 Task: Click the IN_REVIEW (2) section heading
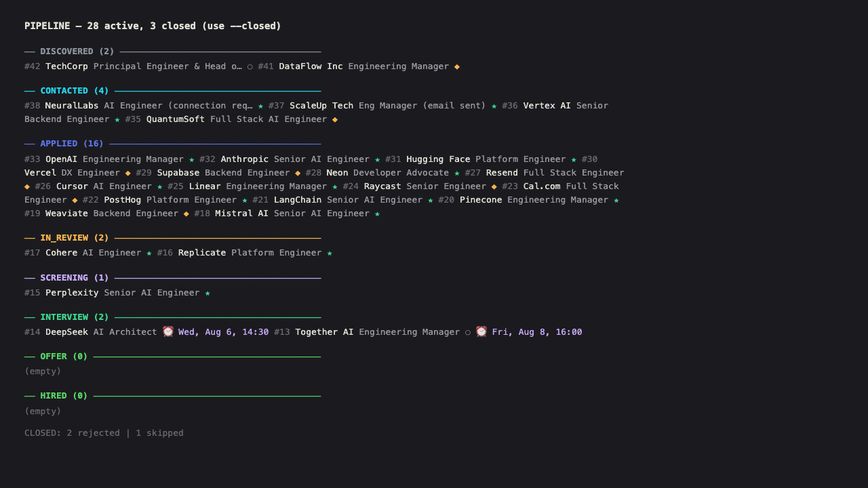tap(75, 238)
